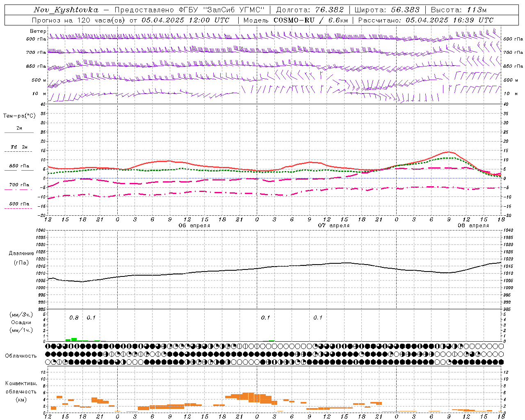Select the Тем-ра(°C) panel label
The image size is (525, 420).
click(x=19, y=116)
